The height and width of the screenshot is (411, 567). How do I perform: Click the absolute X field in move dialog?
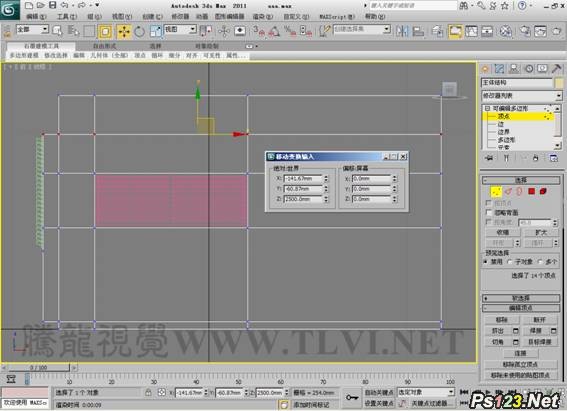click(x=303, y=179)
